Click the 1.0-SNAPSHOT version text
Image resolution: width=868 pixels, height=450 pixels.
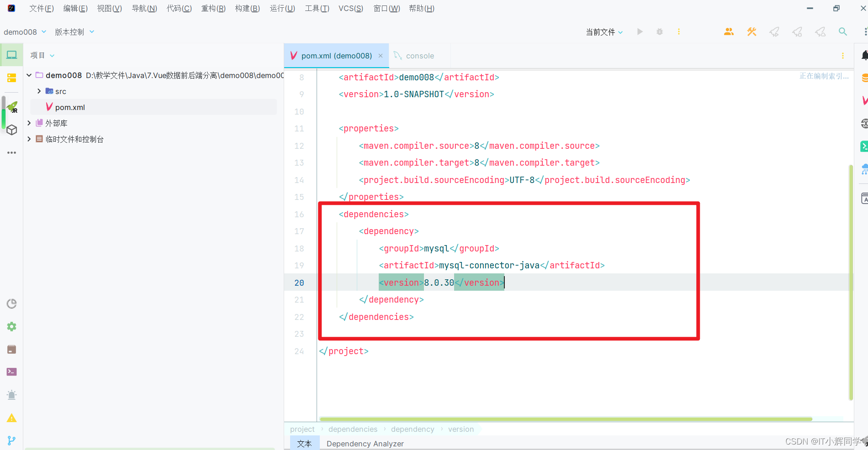pos(414,94)
